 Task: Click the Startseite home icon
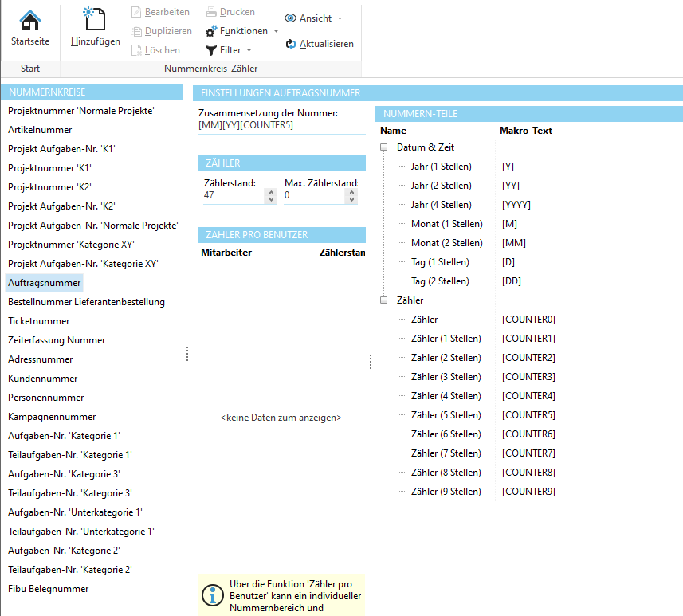click(x=30, y=20)
